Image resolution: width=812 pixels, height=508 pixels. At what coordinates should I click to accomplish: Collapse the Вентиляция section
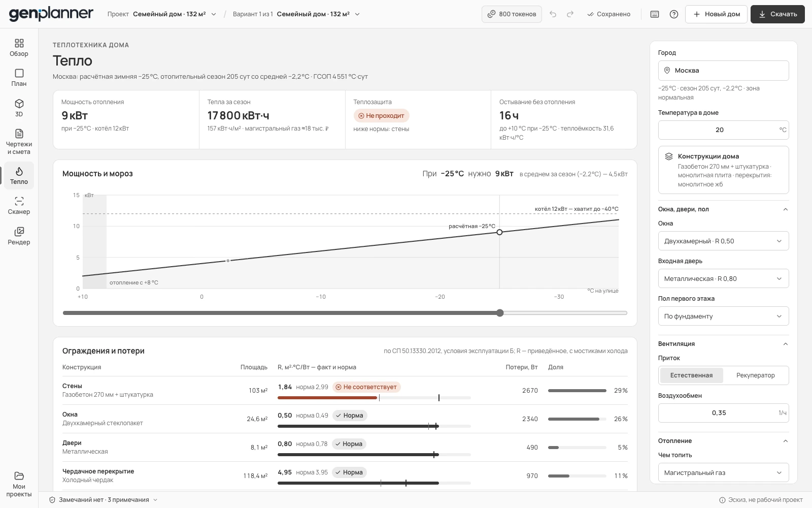[x=723, y=344]
